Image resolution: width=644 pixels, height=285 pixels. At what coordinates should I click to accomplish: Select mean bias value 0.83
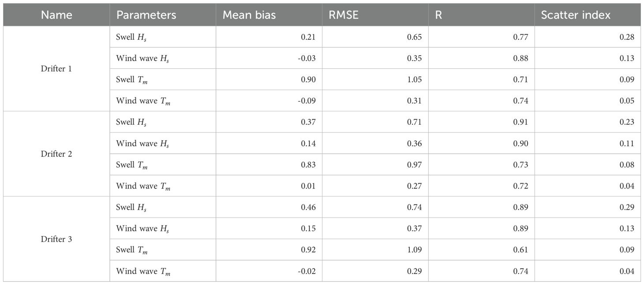[x=308, y=165]
